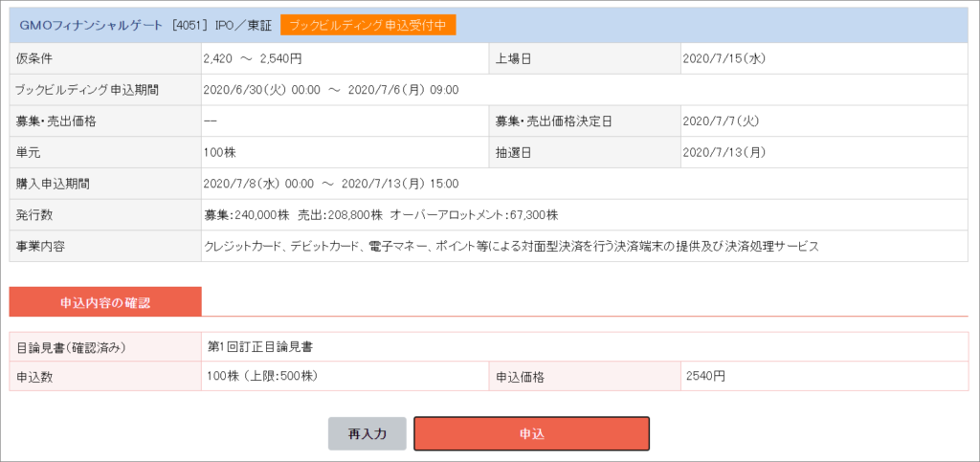Click the 申込数 label cell

coord(105,377)
